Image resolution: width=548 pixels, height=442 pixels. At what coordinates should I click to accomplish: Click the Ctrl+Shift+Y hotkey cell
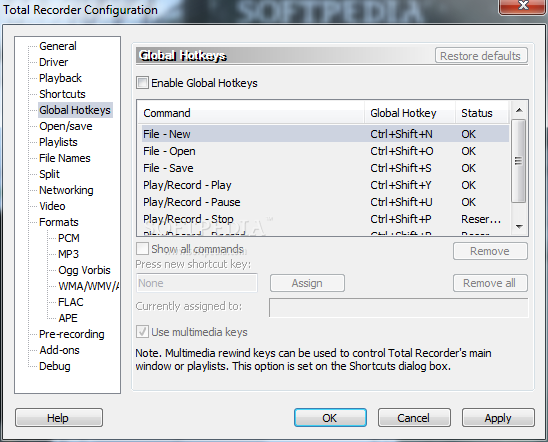coord(401,185)
